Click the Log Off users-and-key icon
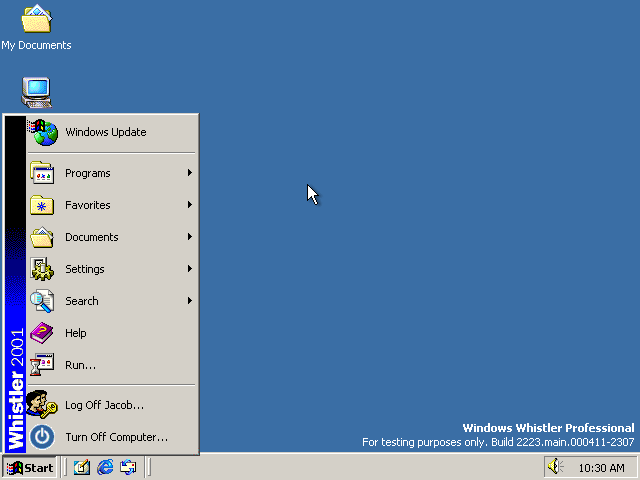The height and width of the screenshot is (480, 640). point(42,404)
